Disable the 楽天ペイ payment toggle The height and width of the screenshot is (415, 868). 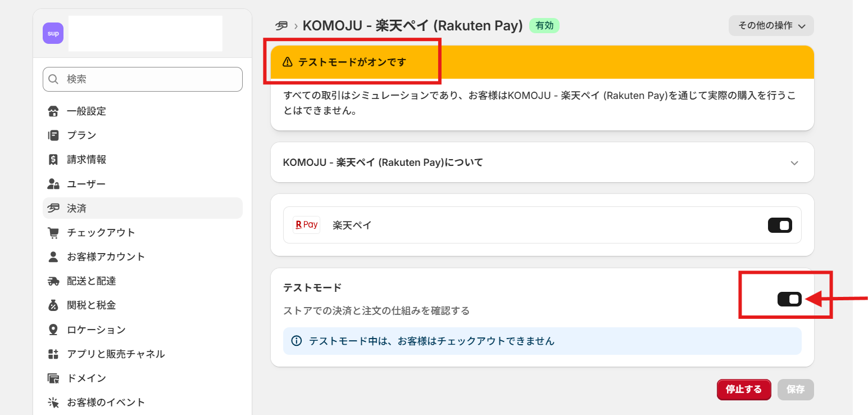780,224
